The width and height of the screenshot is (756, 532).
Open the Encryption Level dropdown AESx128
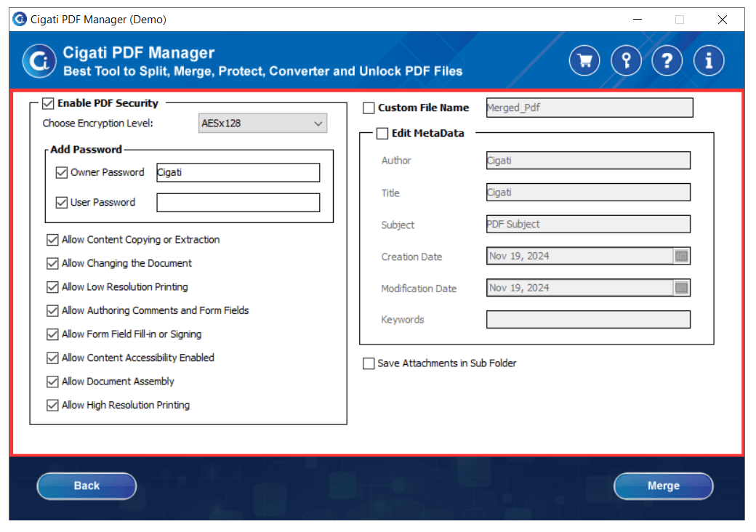click(x=262, y=124)
